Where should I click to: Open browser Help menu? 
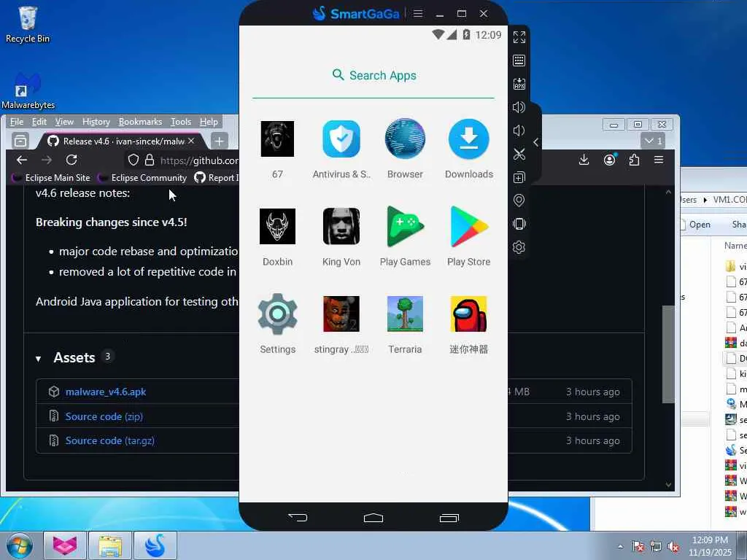(209, 122)
